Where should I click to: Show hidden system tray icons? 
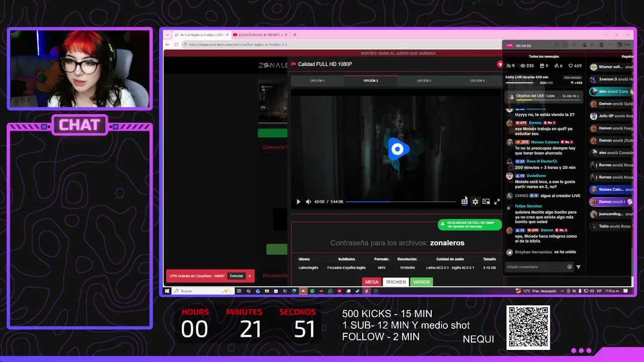click(x=562, y=291)
